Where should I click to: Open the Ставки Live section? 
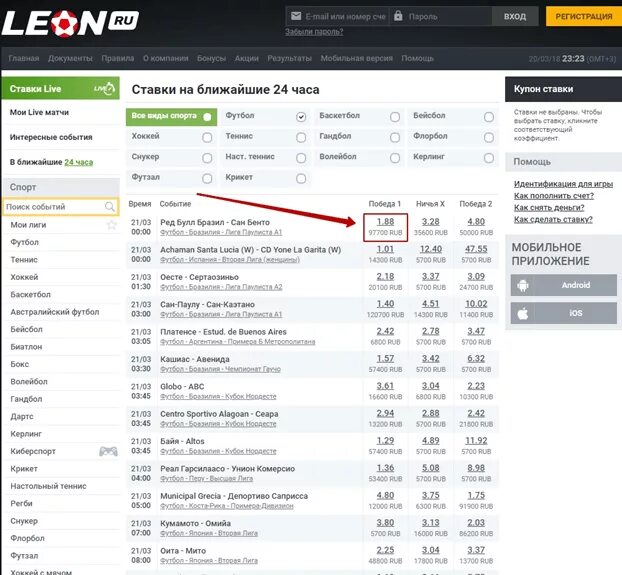click(x=60, y=88)
